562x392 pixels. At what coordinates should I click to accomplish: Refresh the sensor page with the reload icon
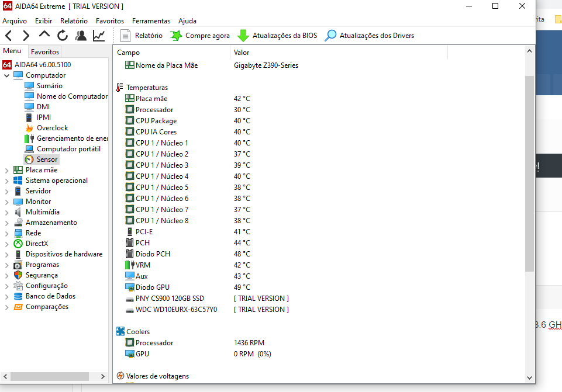click(63, 36)
